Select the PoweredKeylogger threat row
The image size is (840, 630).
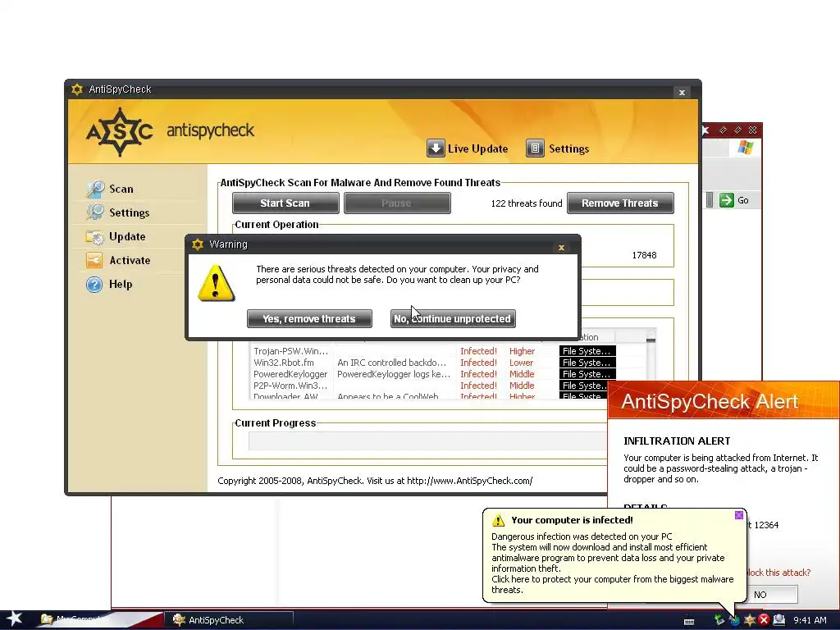coord(434,374)
